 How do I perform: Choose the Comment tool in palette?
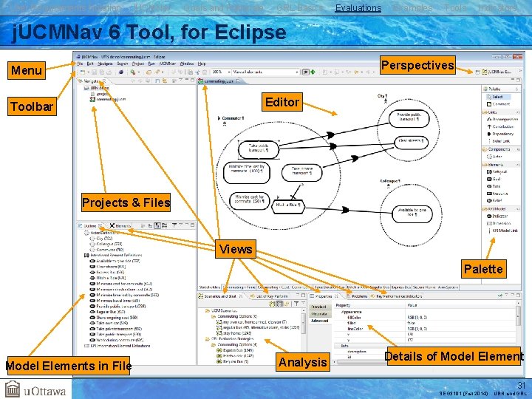pyautogui.click(x=499, y=104)
